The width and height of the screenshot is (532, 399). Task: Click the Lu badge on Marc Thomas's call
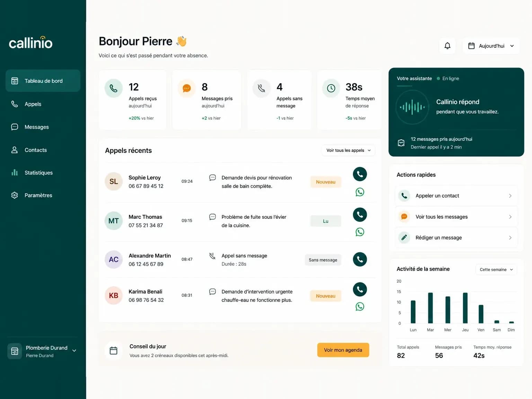(326, 221)
